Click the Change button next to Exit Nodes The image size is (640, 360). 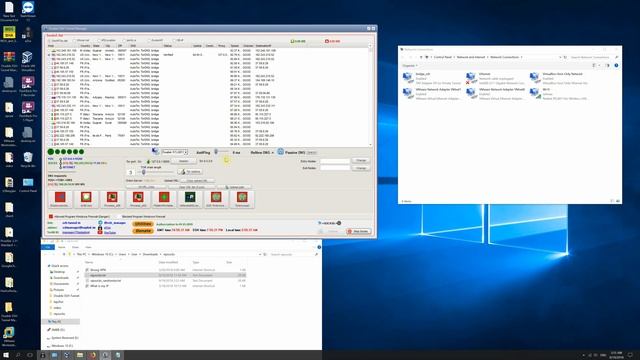click(361, 168)
